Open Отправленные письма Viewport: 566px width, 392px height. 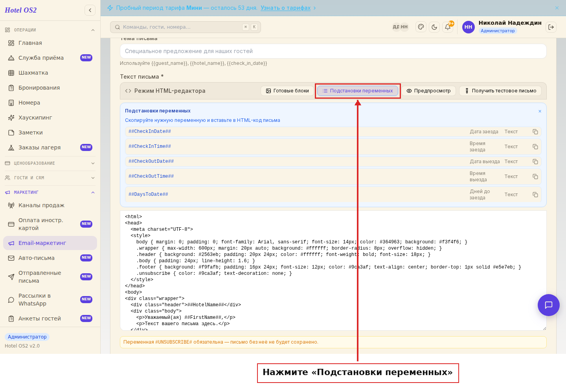[x=50, y=277]
